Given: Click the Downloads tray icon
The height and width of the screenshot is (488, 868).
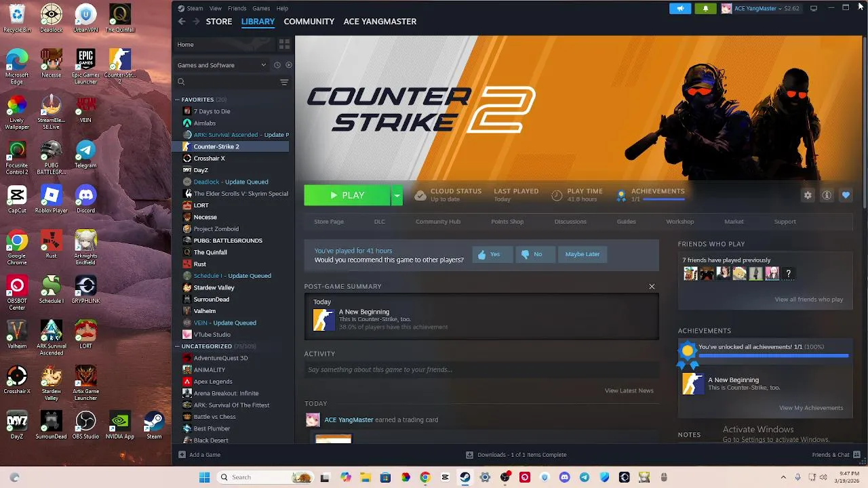Looking at the screenshot, I should [469, 455].
